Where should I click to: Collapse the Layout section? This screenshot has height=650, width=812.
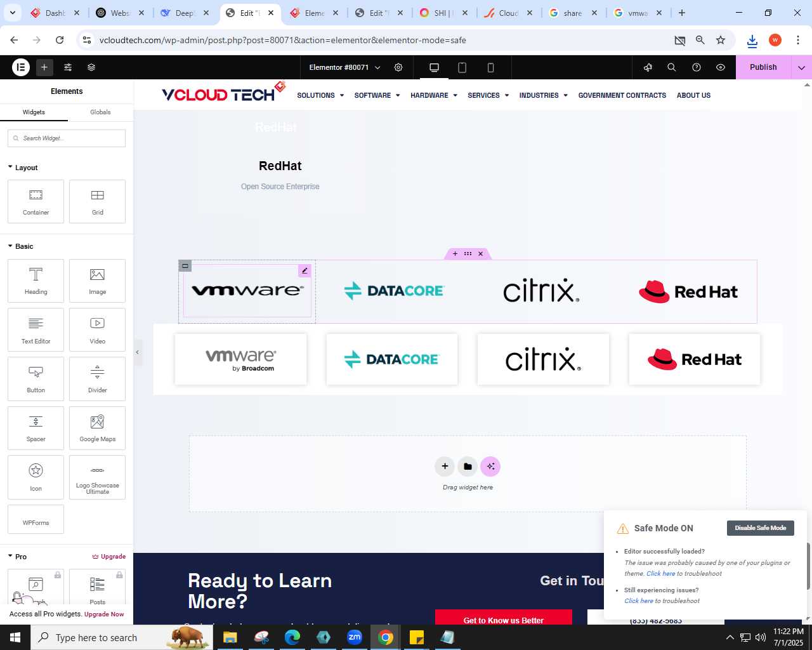(23, 168)
